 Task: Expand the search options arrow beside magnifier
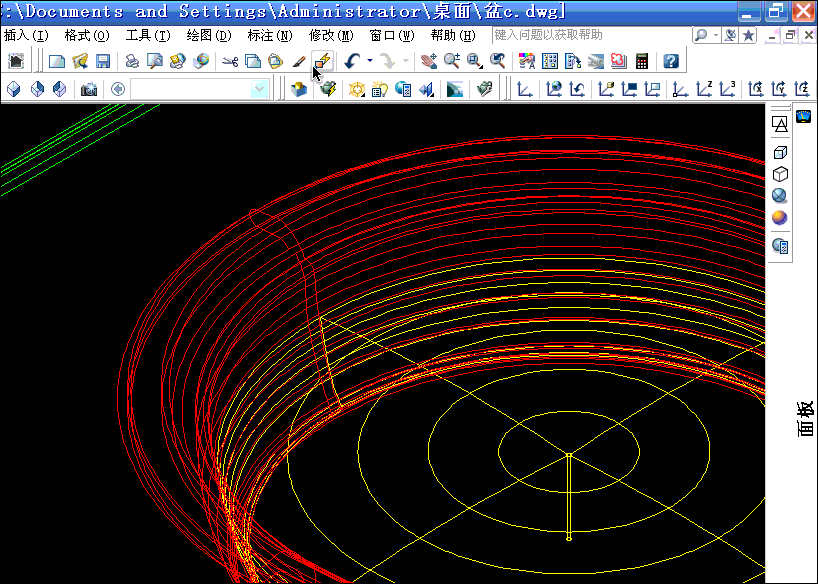pyautogui.click(x=715, y=35)
